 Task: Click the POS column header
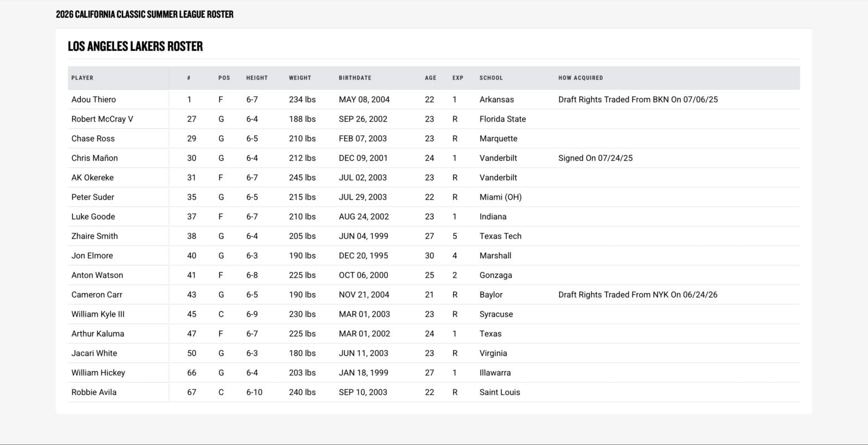click(224, 78)
